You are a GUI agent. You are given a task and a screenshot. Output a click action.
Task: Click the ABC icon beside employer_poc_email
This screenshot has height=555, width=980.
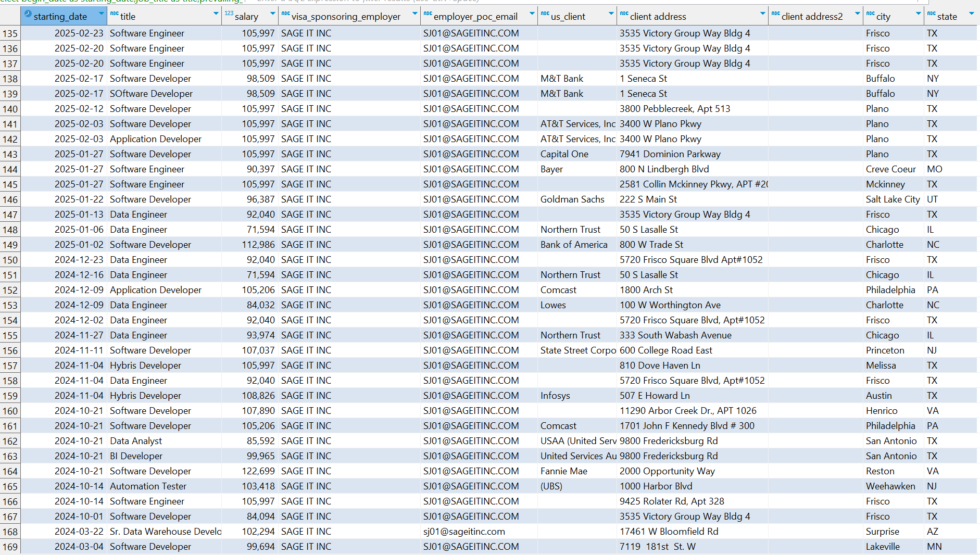(428, 14)
